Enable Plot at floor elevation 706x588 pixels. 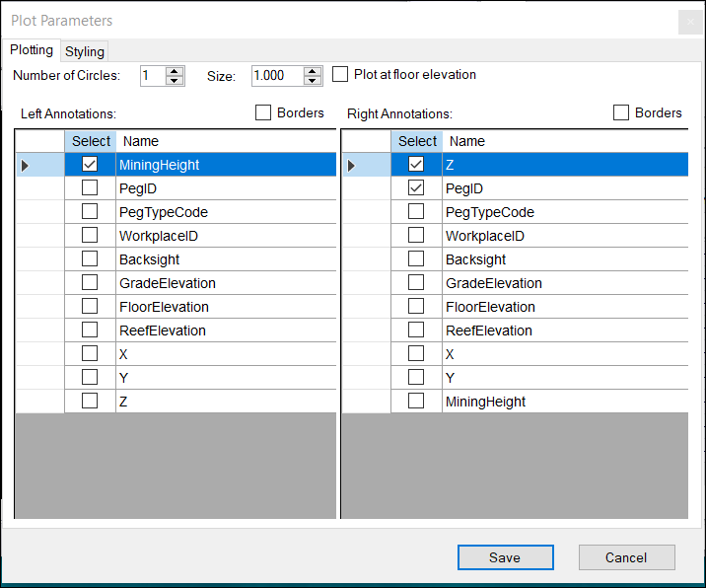[340, 74]
